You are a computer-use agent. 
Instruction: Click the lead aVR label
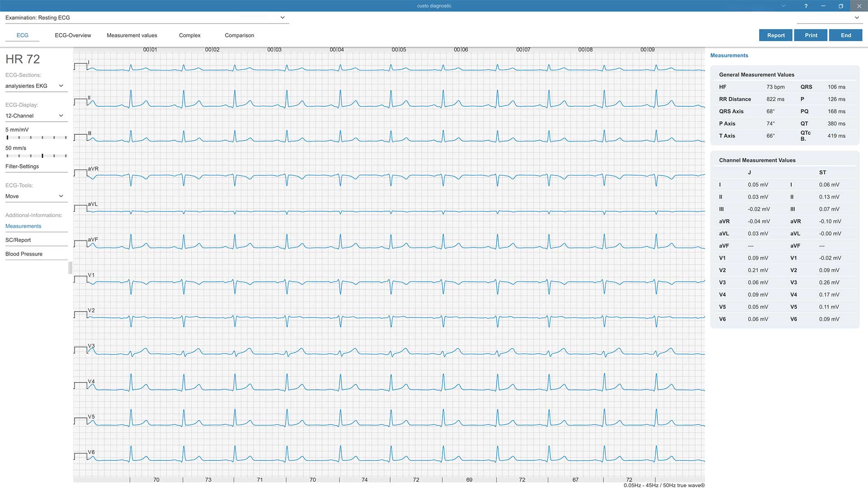[93, 169]
